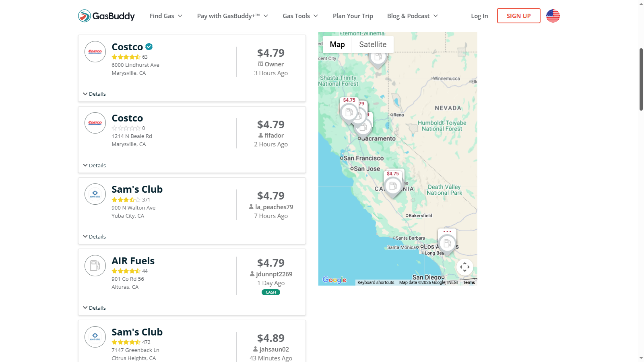The width and height of the screenshot is (644, 362).
Task: Click the address 901 Co Rd 56
Action: [128, 279]
